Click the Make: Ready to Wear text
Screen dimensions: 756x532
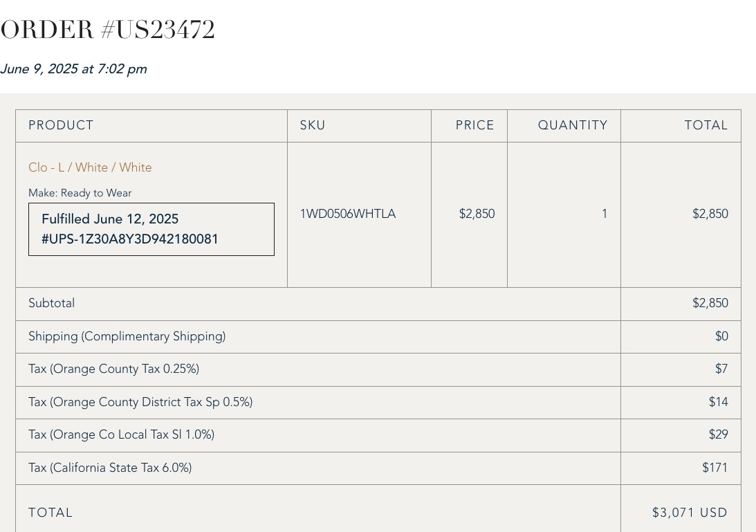[80, 193]
